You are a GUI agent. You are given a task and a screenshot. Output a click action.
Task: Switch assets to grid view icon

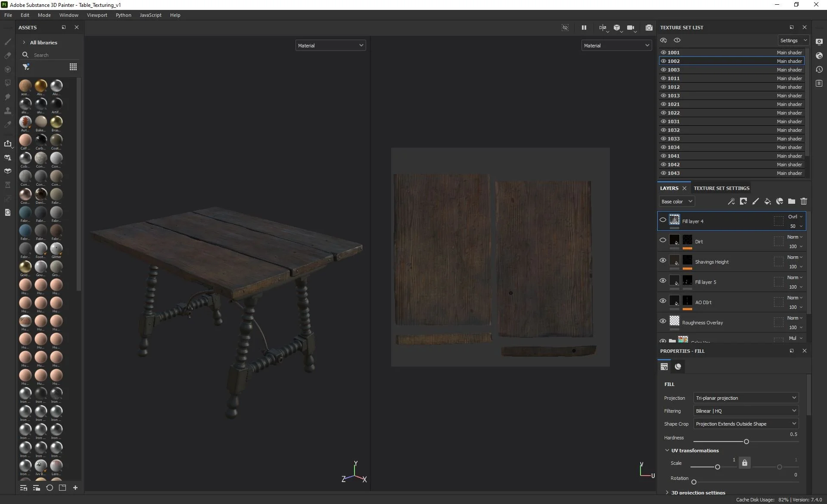coord(73,67)
